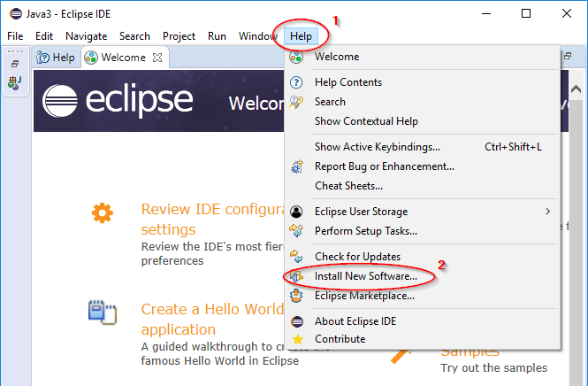This screenshot has height=386, width=588.
Task: Open the Help menu in menu bar
Action: (301, 36)
